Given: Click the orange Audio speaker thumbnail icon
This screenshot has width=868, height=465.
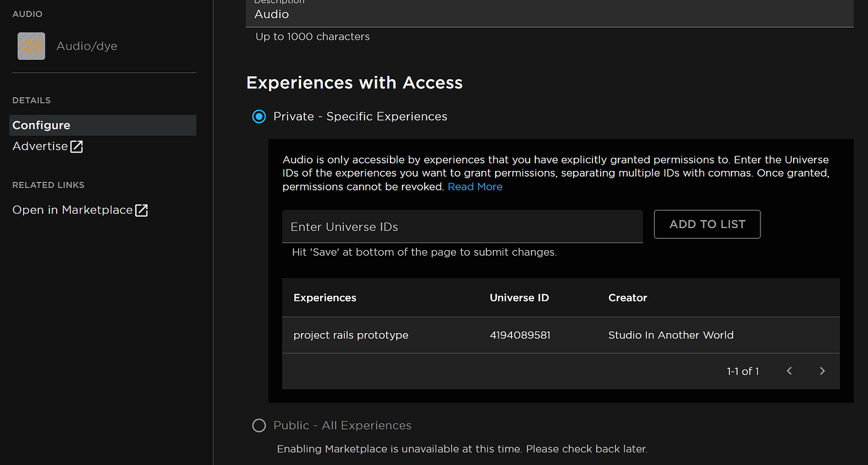Looking at the screenshot, I should click(31, 46).
